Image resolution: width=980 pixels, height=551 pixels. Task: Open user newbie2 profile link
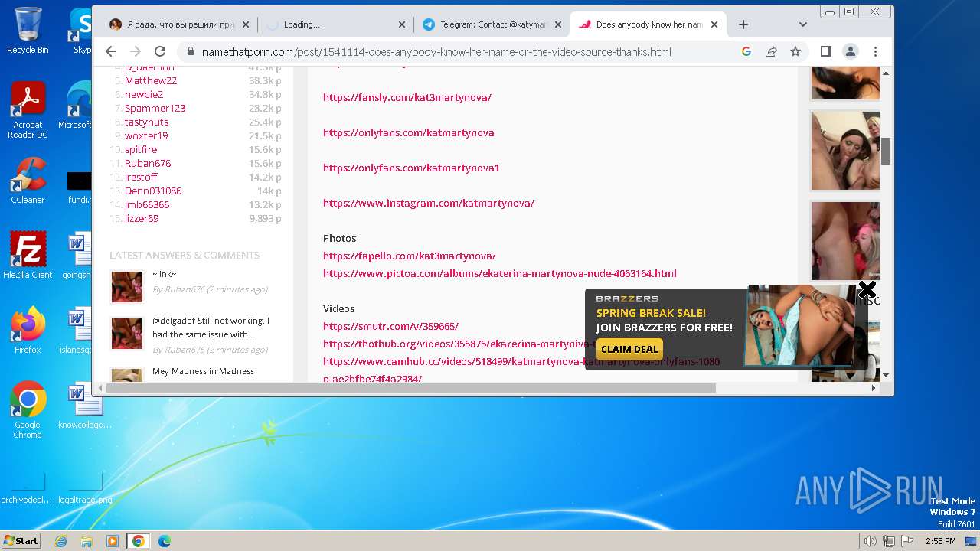(x=144, y=94)
